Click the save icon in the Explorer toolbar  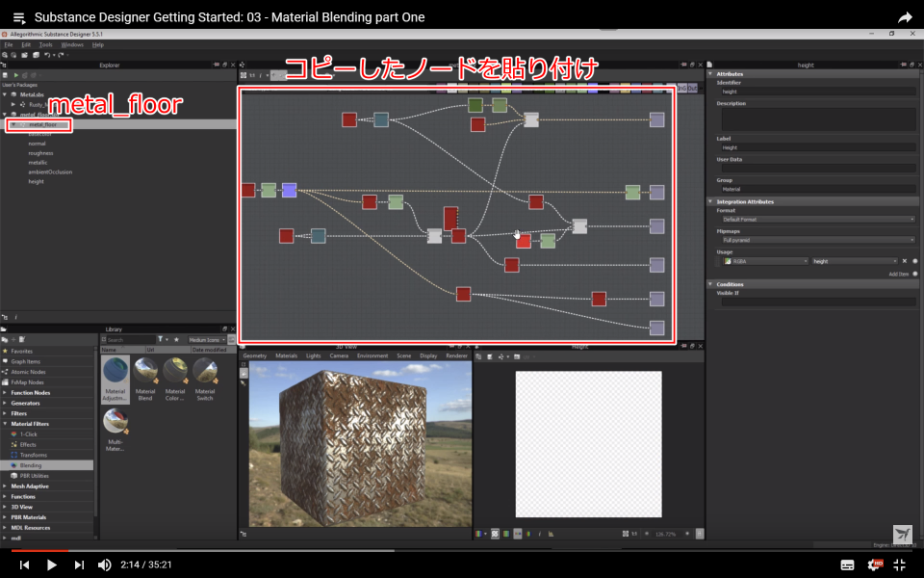click(6, 75)
